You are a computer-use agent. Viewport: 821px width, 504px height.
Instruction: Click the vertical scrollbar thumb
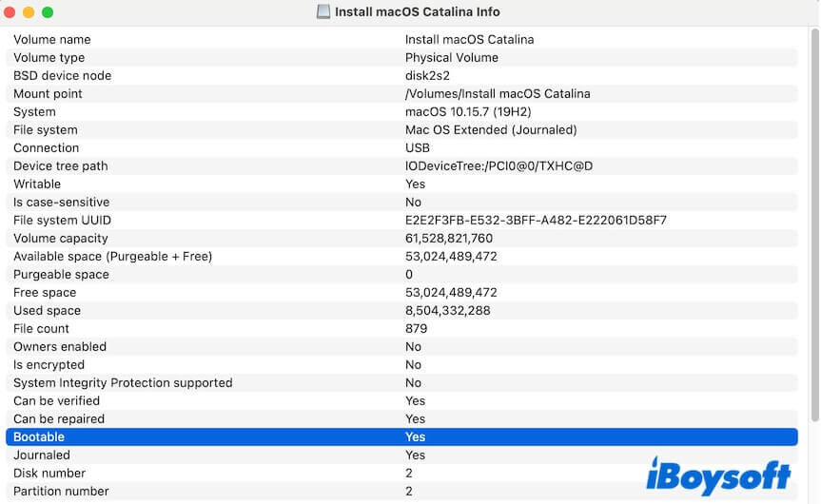pos(813,228)
